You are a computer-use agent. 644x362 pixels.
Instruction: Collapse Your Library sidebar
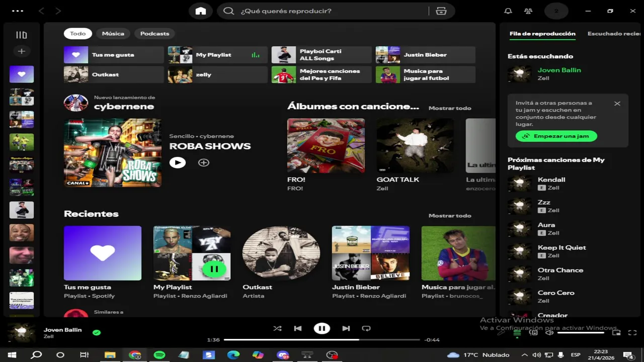[x=21, y=35]
